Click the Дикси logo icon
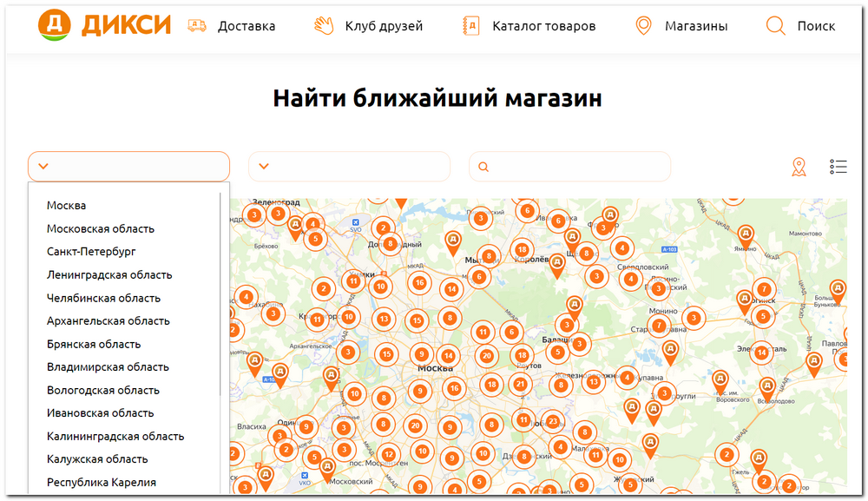 56,25
